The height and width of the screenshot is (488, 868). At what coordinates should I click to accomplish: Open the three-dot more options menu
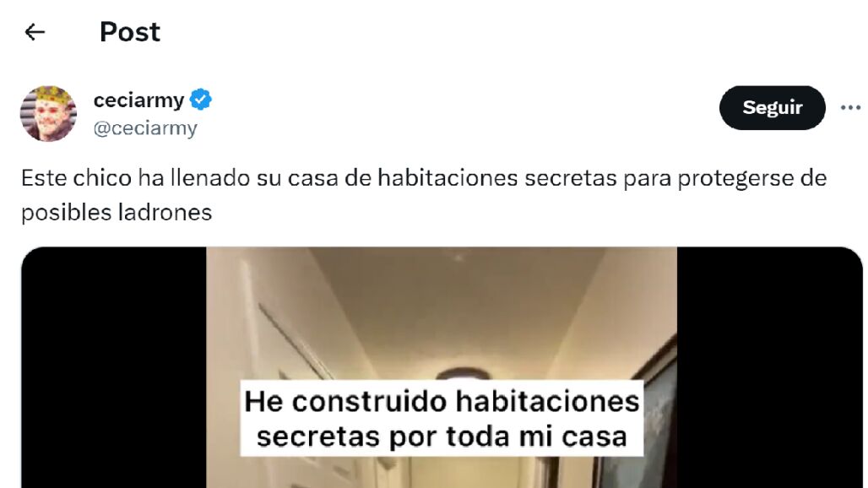click(850, 107)
